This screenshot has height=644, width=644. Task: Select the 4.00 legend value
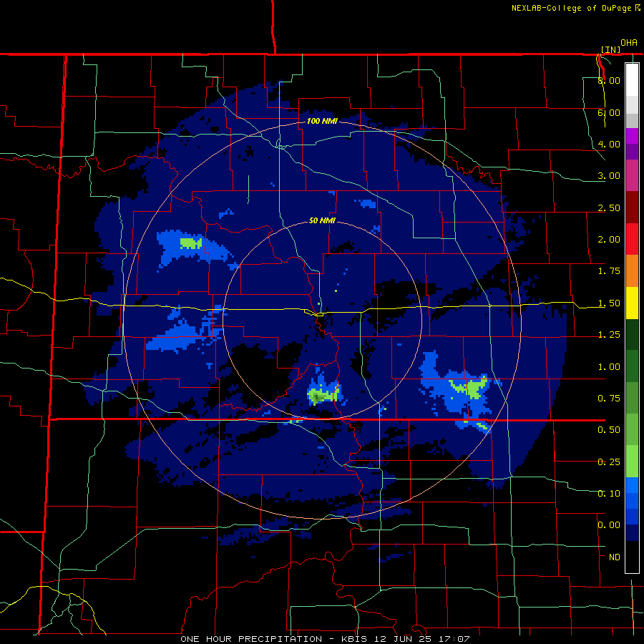pyautogui.click(x=609, y=144)
